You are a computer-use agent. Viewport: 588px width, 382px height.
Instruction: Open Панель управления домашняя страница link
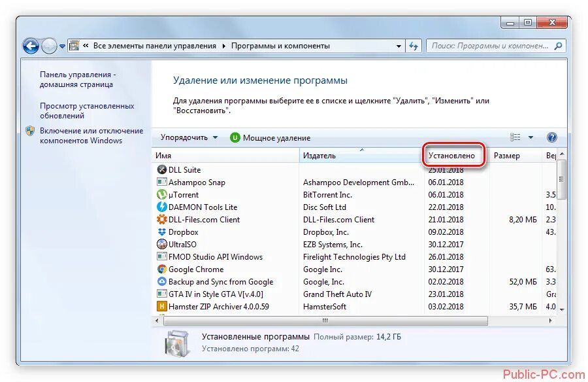[78, 79]
